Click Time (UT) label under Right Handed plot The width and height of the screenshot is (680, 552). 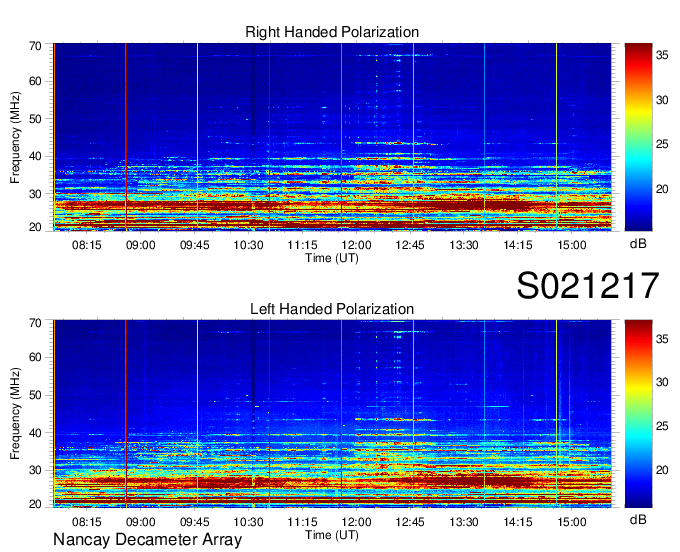(x=332, y=258)
